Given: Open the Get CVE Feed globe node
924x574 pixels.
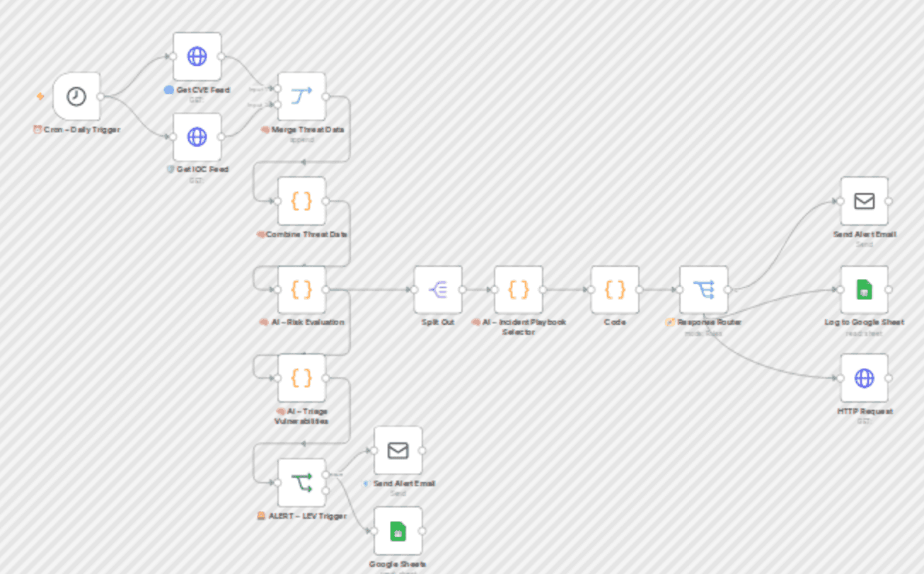Looking at the screenshot, I should tap(197, 57).
